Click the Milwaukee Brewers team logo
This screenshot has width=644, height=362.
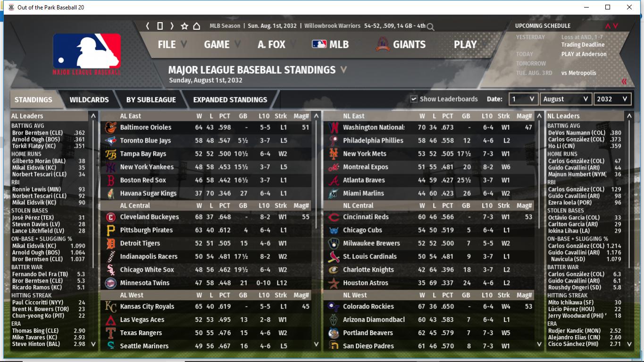[334, 244]
